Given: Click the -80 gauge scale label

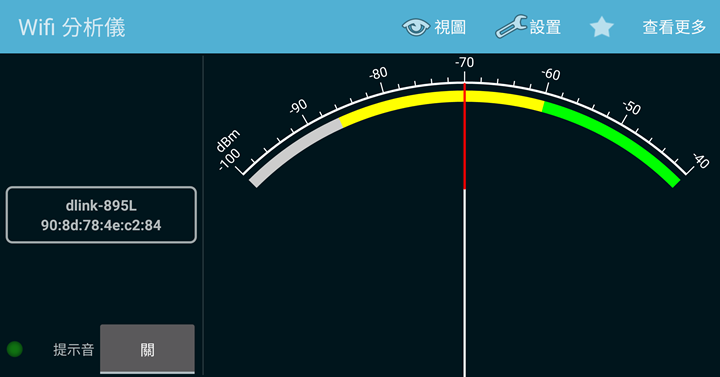Looking at the screenshot, I should coord(379,74).
